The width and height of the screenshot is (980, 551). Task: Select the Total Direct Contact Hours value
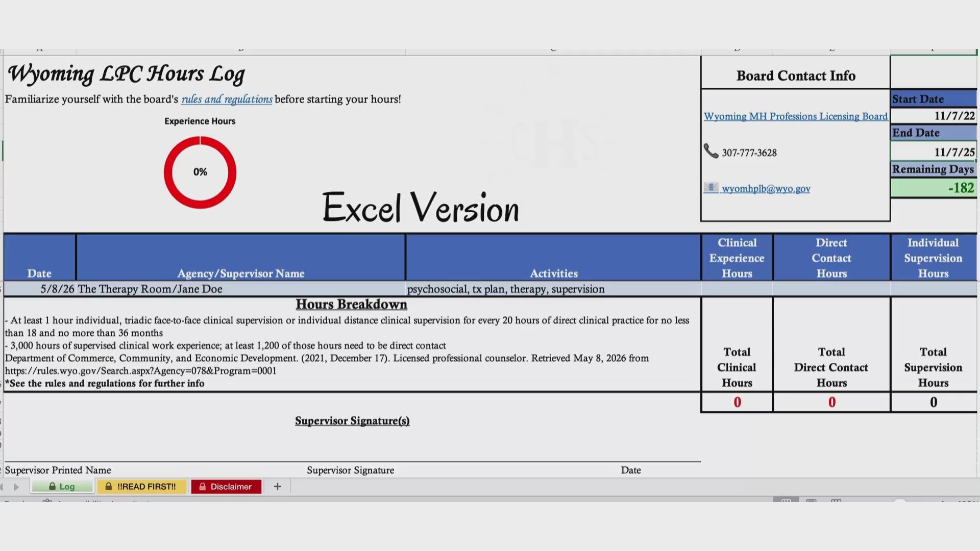(831, 402)
